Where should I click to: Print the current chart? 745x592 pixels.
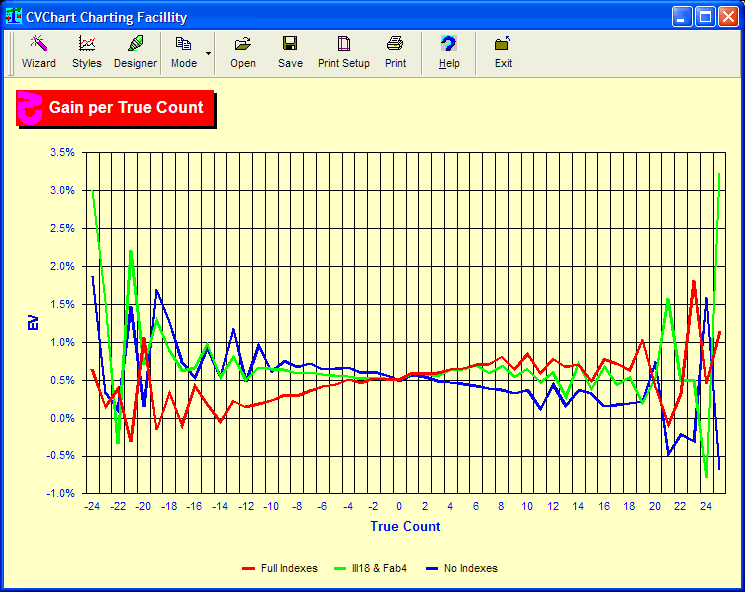[395, 51]
